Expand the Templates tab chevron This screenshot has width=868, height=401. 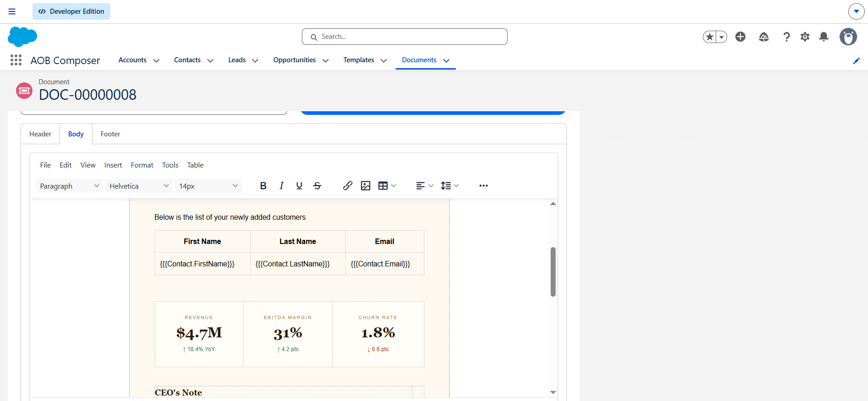pyautogui.click(x=384, y=60)
